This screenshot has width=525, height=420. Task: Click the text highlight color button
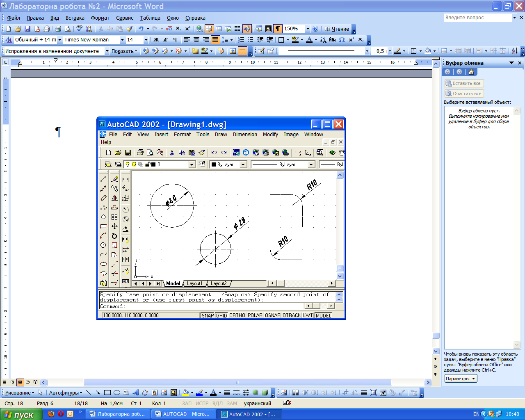(295, 40)
